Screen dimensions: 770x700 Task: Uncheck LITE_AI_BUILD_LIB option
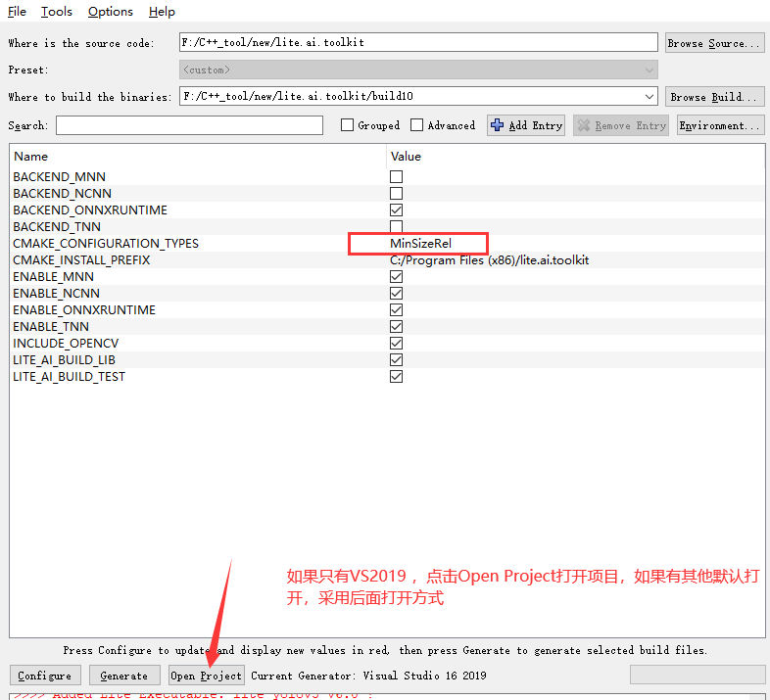(x=397, y=360)
